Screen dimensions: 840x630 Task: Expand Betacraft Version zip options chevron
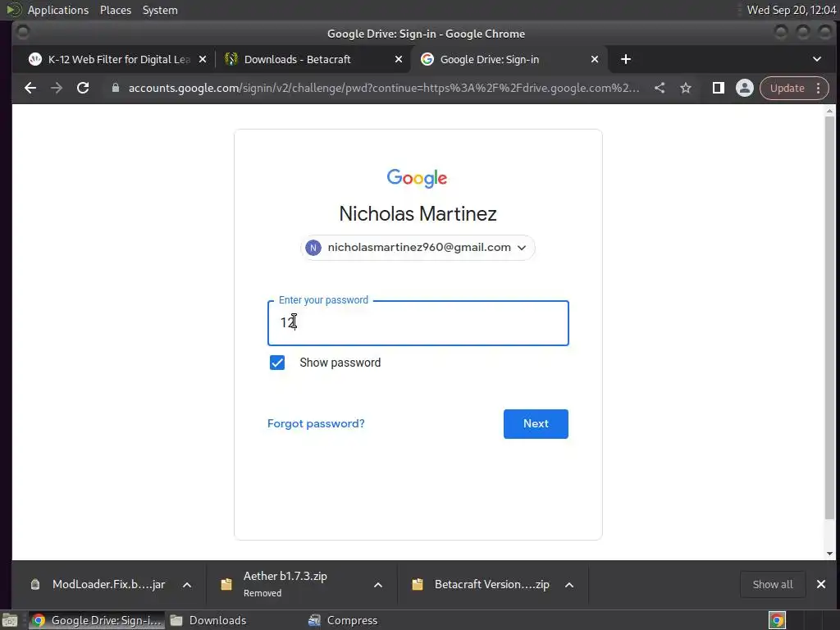point(569,584)
